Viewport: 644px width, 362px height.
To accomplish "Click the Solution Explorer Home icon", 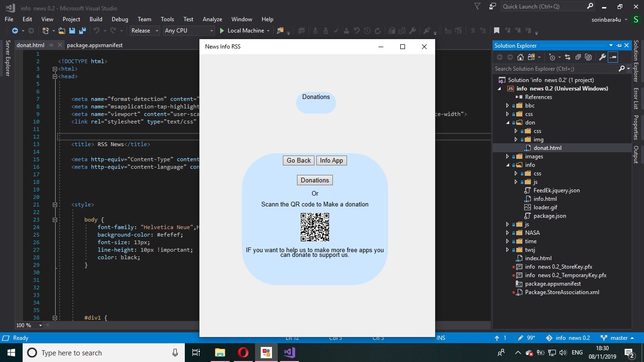I will 520,57.
